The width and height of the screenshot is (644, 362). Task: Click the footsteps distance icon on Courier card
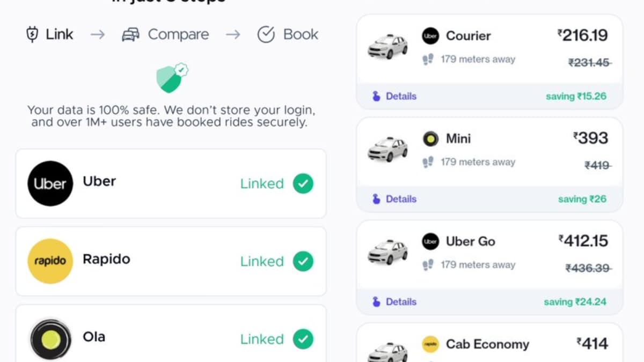427,59
